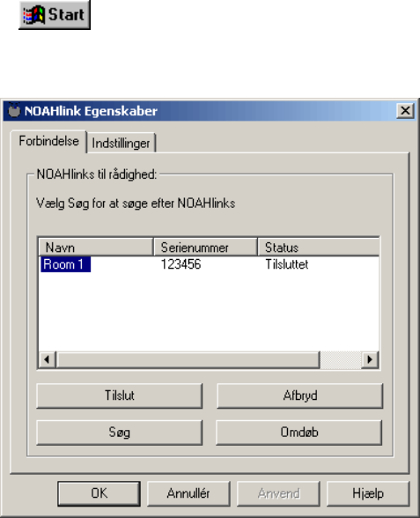Switch to the Forbindelse tab
Viewport: 420px width, 518px height.
49,141
